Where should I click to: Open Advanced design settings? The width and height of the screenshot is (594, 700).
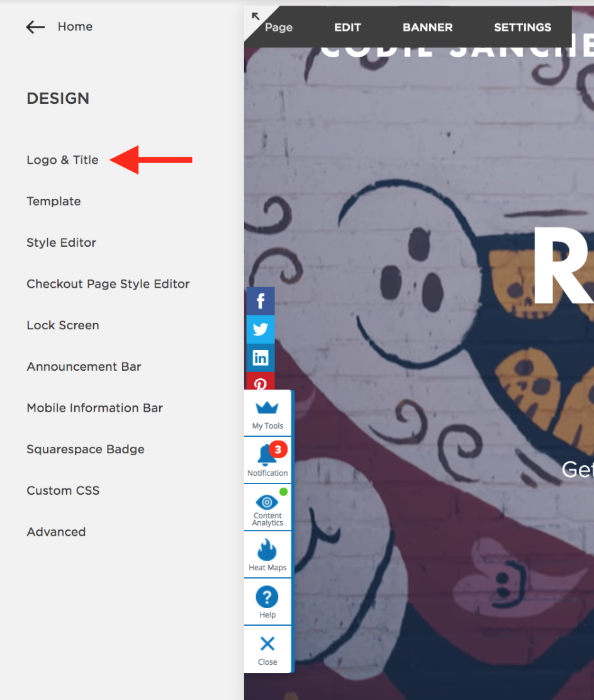coord(56,532)
